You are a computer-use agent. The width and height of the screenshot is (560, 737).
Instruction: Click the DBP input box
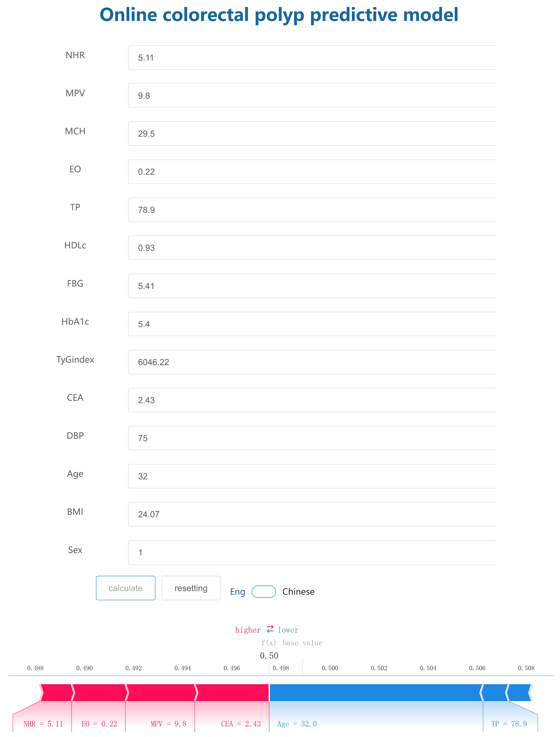312,438
